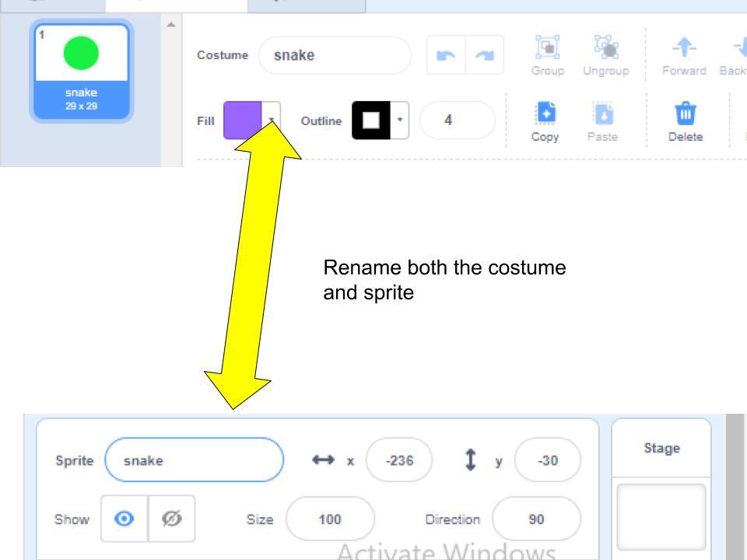
Task: Copy the selection with the Copy icon
Action: tap(545, 113)
